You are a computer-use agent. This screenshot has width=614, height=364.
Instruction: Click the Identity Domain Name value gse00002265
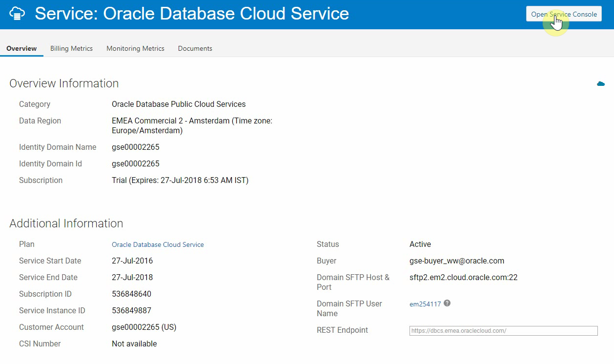pos(136,147)
